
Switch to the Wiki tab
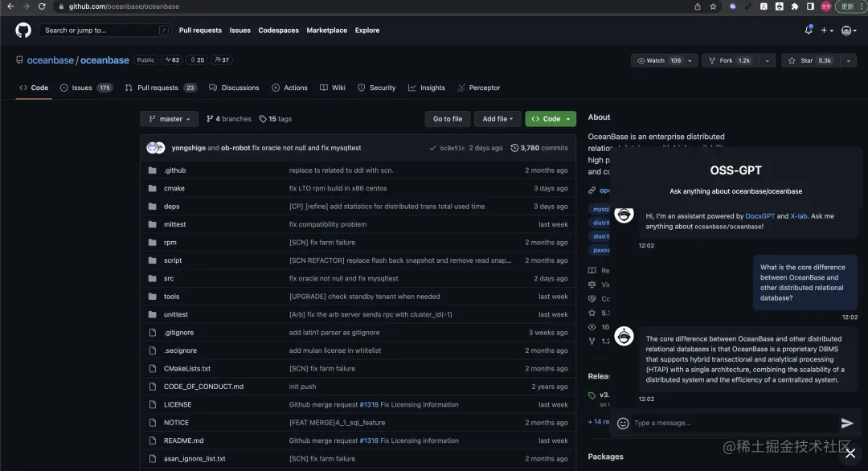pos(332,88)
